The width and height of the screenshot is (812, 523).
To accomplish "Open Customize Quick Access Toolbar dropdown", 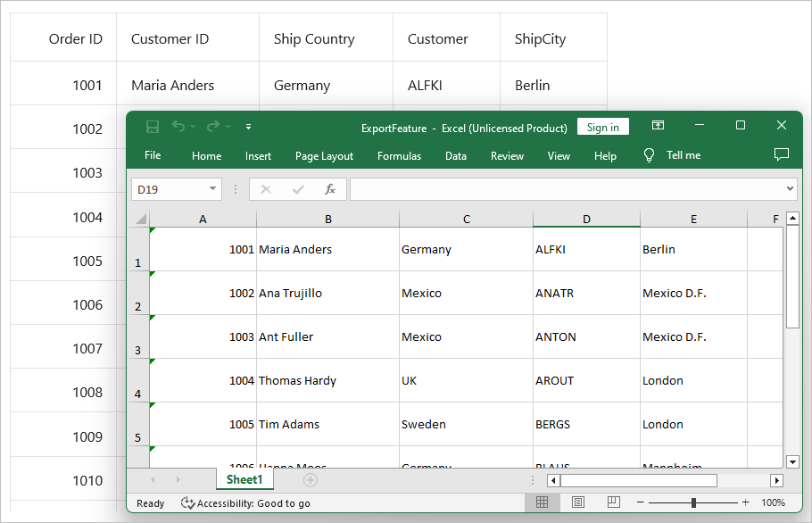I will (248, 127).
